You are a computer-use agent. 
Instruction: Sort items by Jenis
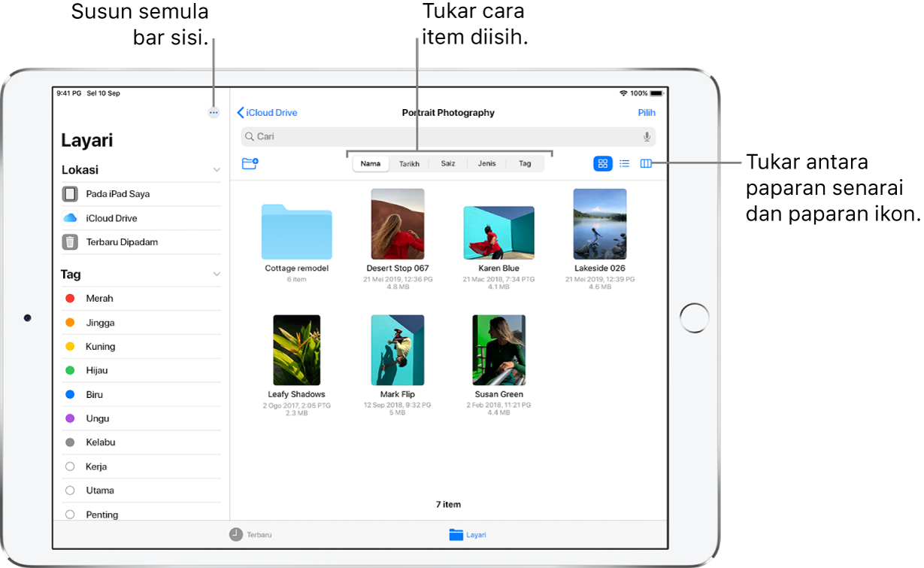click(x=486, y=163)
